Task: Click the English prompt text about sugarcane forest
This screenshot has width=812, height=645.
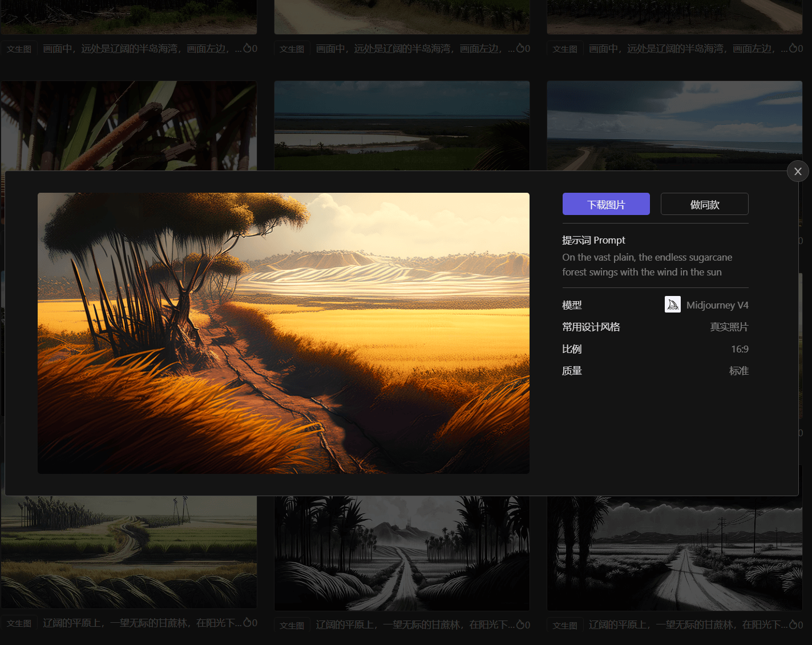Action: tap(647, 265)
